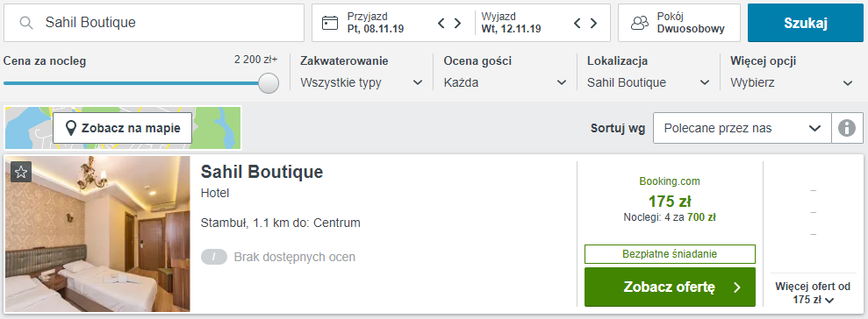Screen dimensions: 868x319
Task: Open the Sahil Boutique hotel title
Action: pos(262,172)
